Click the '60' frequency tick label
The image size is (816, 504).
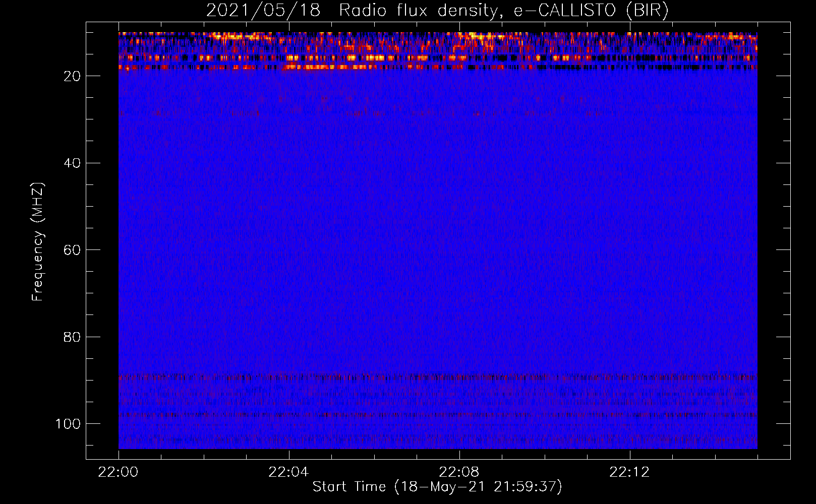[72, 250]
